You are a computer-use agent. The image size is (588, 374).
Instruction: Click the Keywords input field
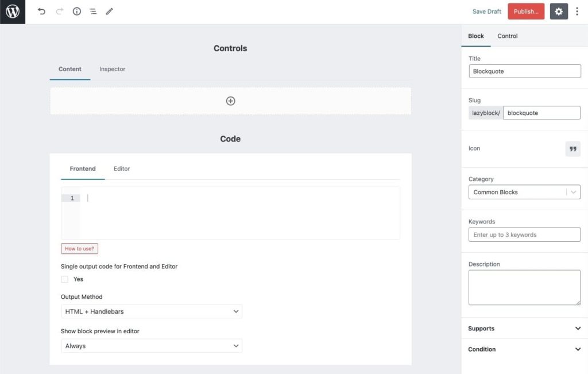point(524,234)
